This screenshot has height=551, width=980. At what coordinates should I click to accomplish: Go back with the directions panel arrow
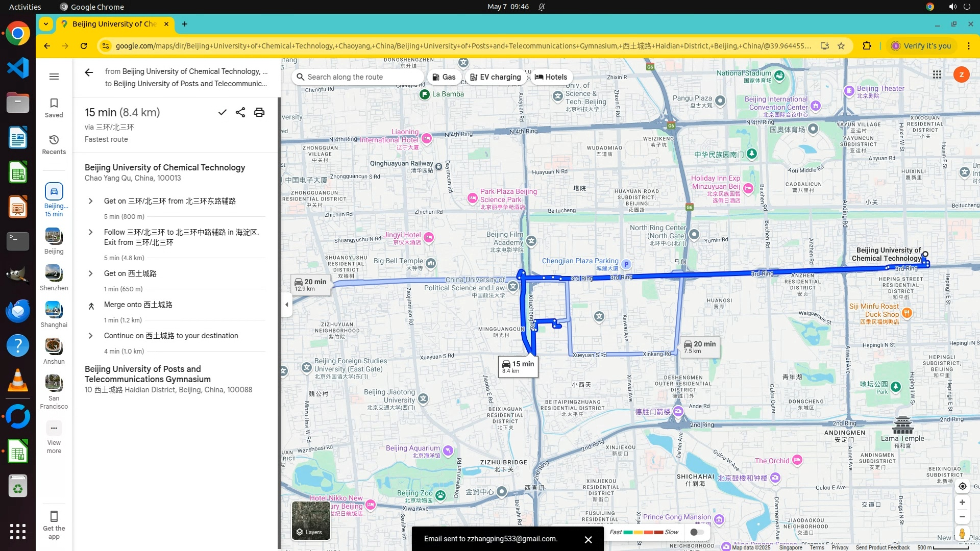click(89, 72)
